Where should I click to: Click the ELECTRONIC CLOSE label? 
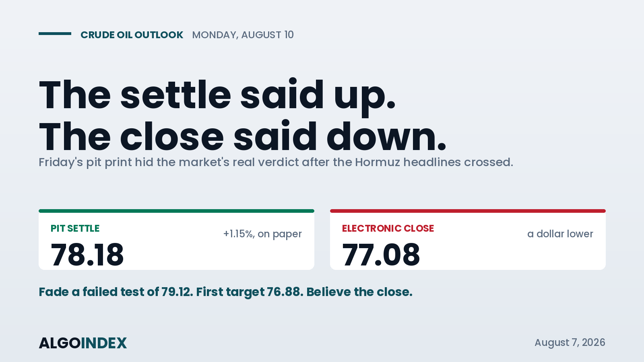tap(388, 228)
